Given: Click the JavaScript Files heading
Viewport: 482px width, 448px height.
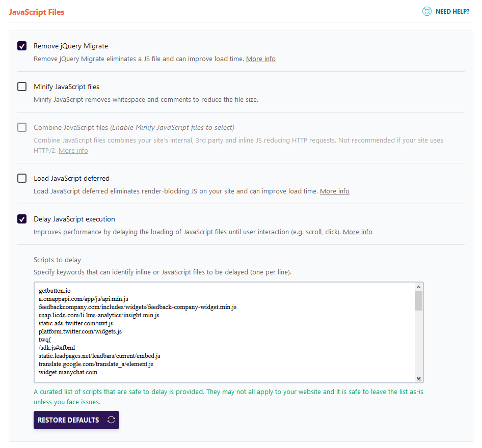Looking at the screenshot, I should click(x=36, y=12).
